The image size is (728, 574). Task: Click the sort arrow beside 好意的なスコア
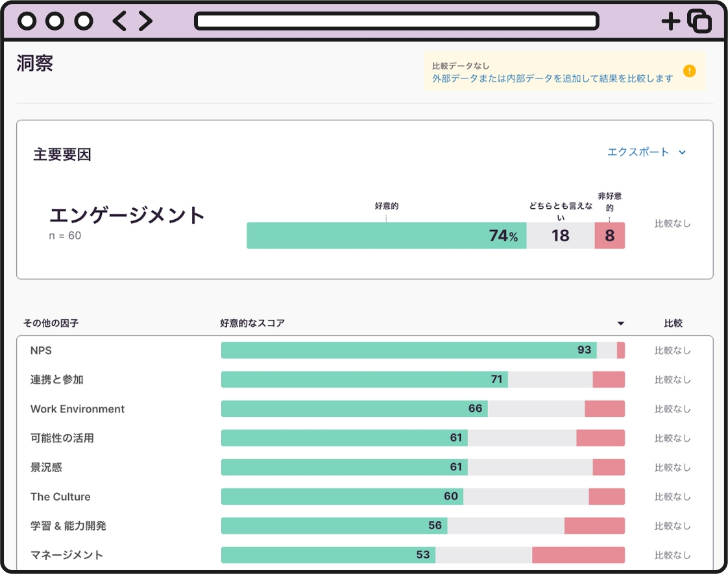click(x=620, y=324)
